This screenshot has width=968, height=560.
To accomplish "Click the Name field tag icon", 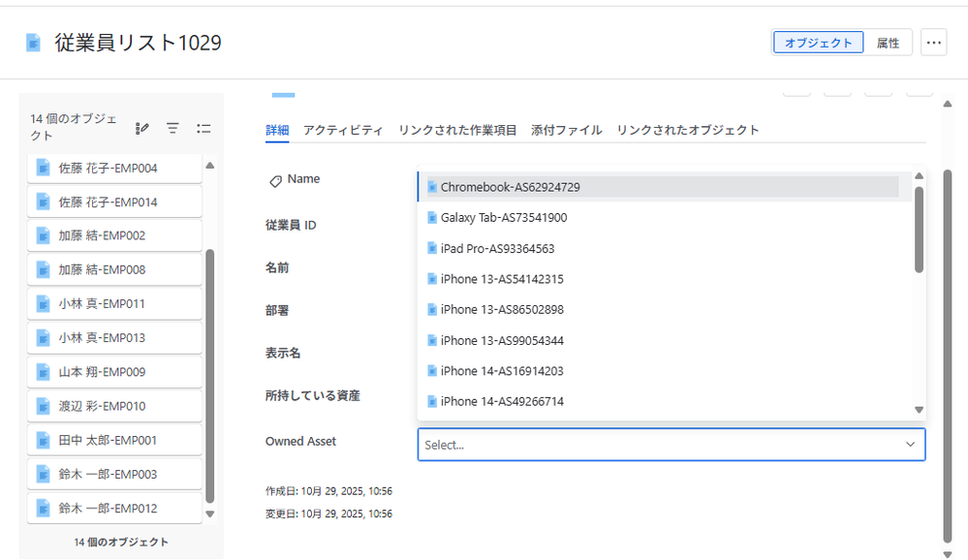I will tap(277, 178).
